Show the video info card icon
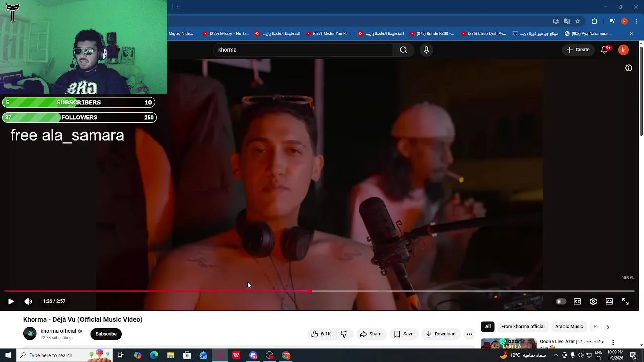Viewport: 644px width, 362px height. point(629,68)
